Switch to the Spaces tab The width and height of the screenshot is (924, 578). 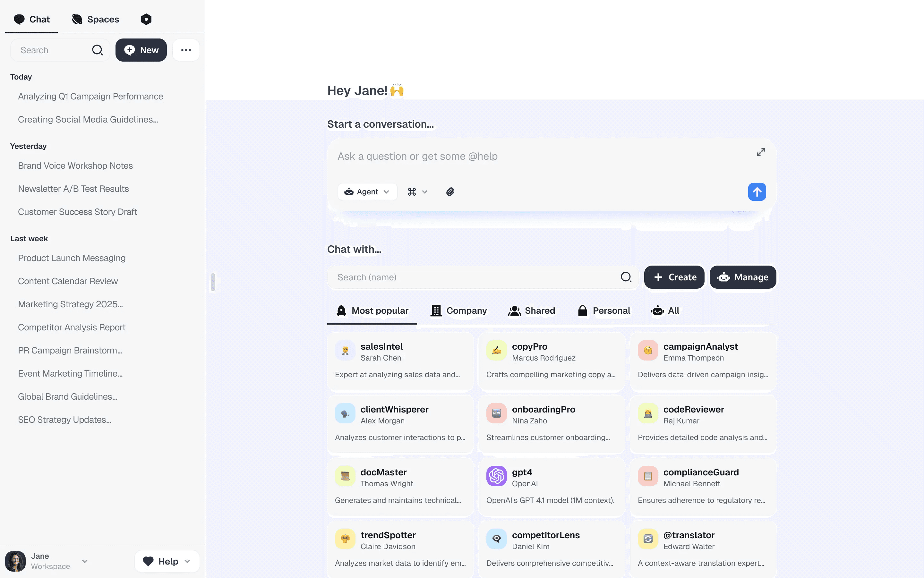[96, 19]
